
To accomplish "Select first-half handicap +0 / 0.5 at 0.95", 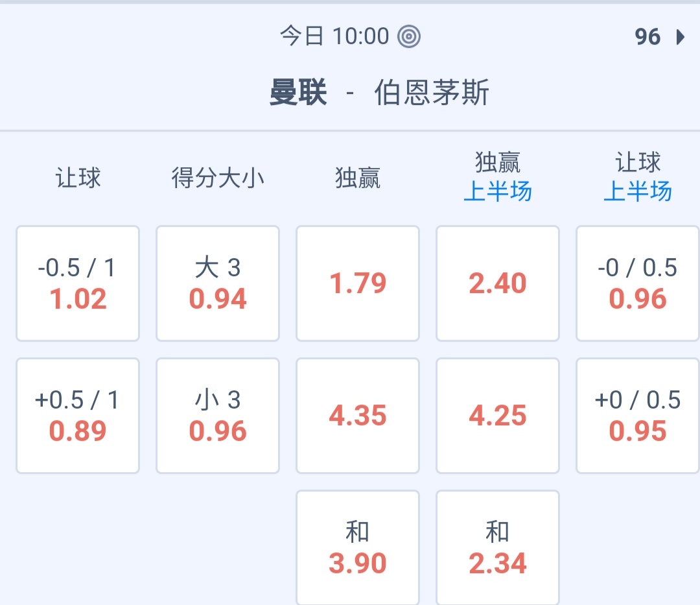I will 638,416.
